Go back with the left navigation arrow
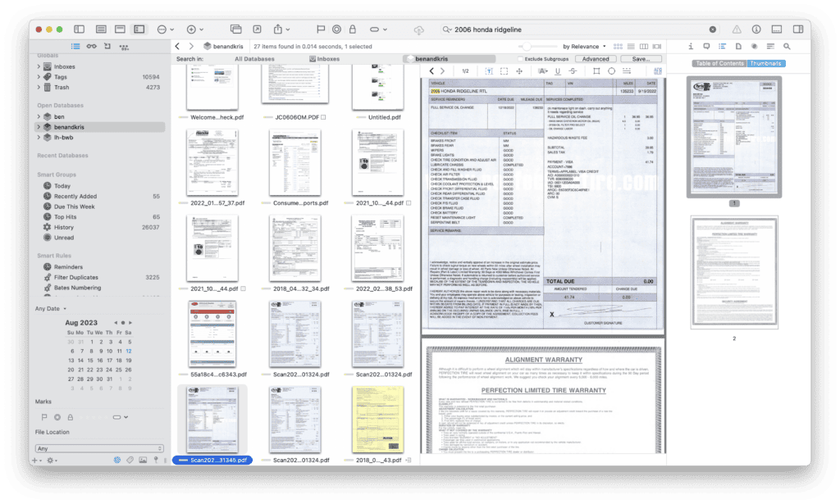Screen dimensions: 840x504 click(178, 47)
